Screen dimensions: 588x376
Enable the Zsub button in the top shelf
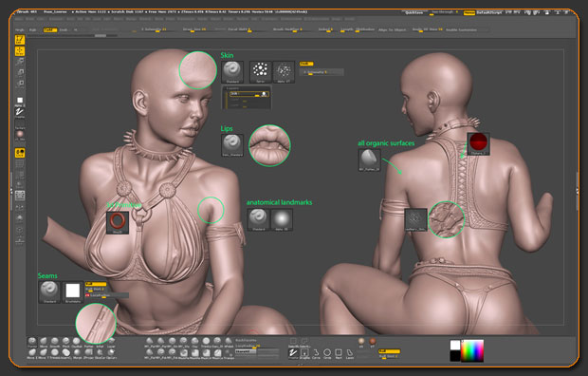64,29
